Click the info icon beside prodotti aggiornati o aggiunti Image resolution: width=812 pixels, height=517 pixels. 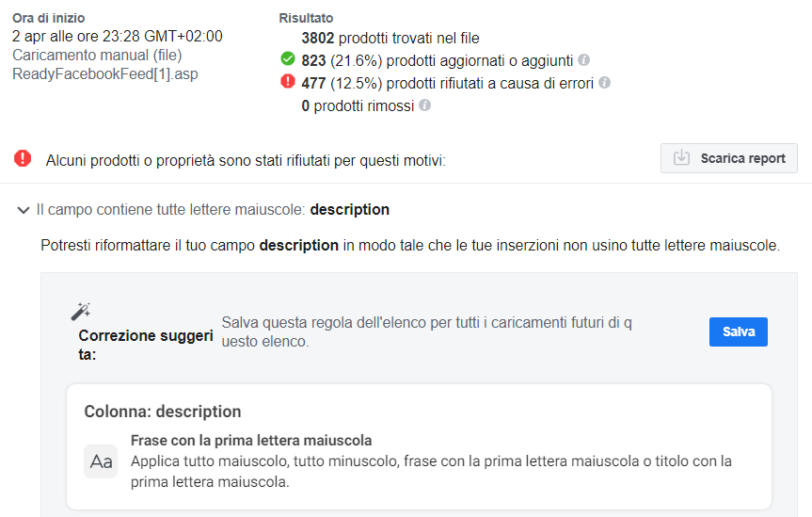click(583, 60)
